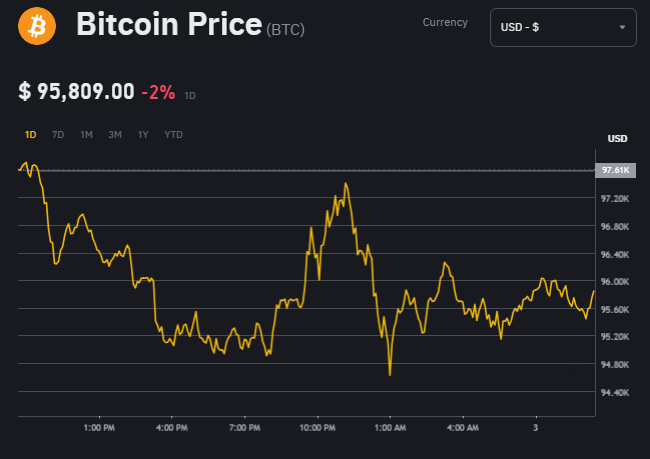Choose the YTD time range

click(x=173, y=135)
